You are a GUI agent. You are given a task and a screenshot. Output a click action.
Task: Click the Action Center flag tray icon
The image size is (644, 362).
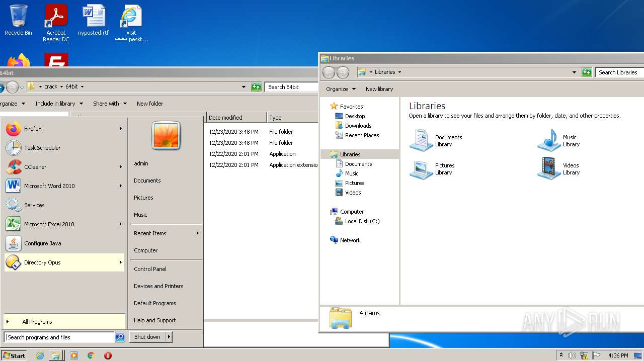[596, 355]
